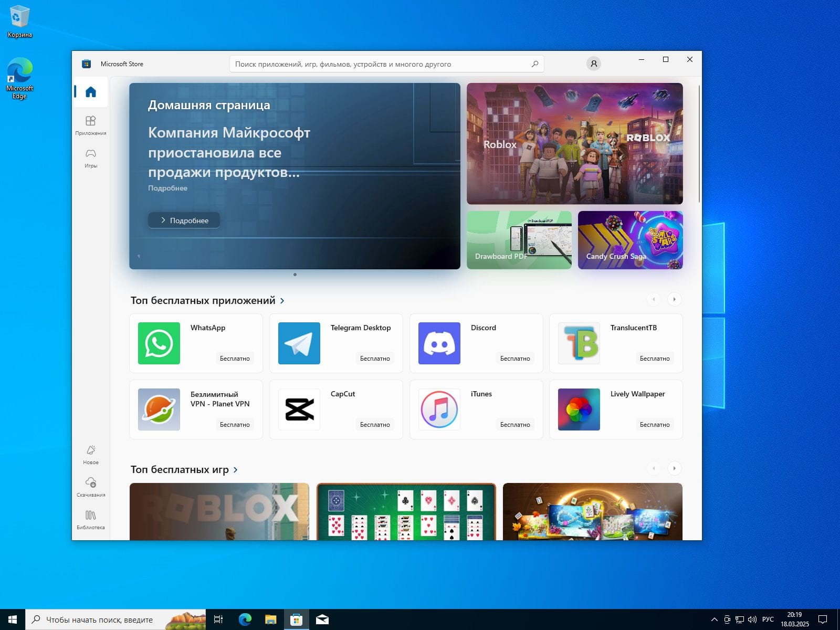
Task: Click Бесплатно button for Telegram Desktop
Action: click(375, 359)
